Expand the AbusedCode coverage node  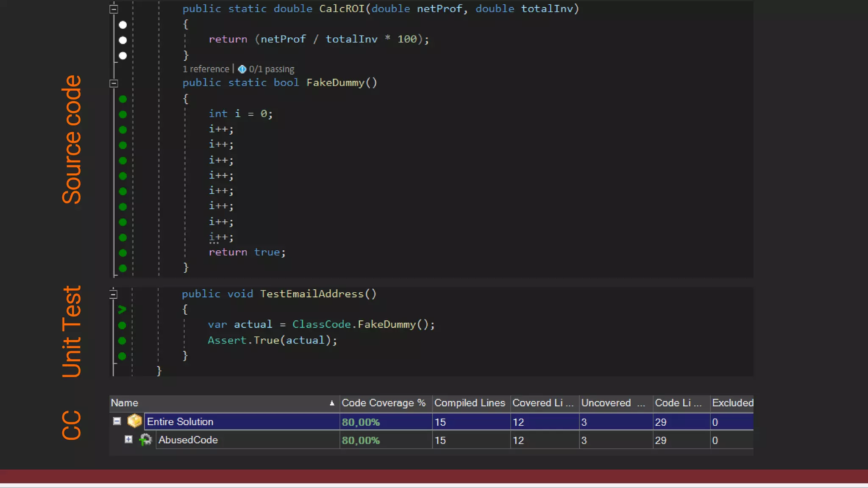(x=128, y=439)
